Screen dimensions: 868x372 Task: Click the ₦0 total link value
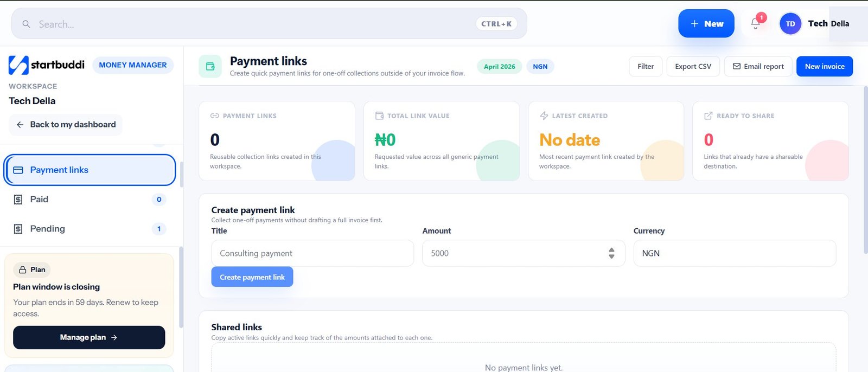coord(385,140)
